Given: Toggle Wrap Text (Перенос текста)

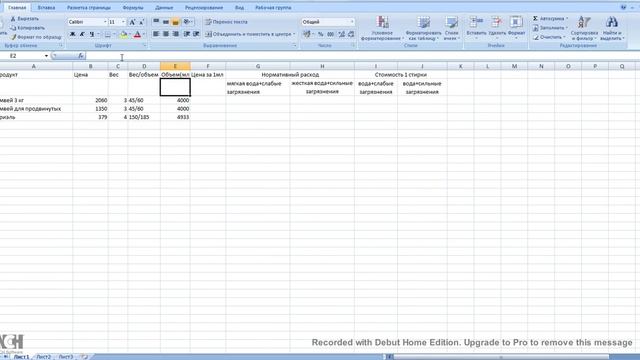Looking at the screenshot, I should pos(227,22).
